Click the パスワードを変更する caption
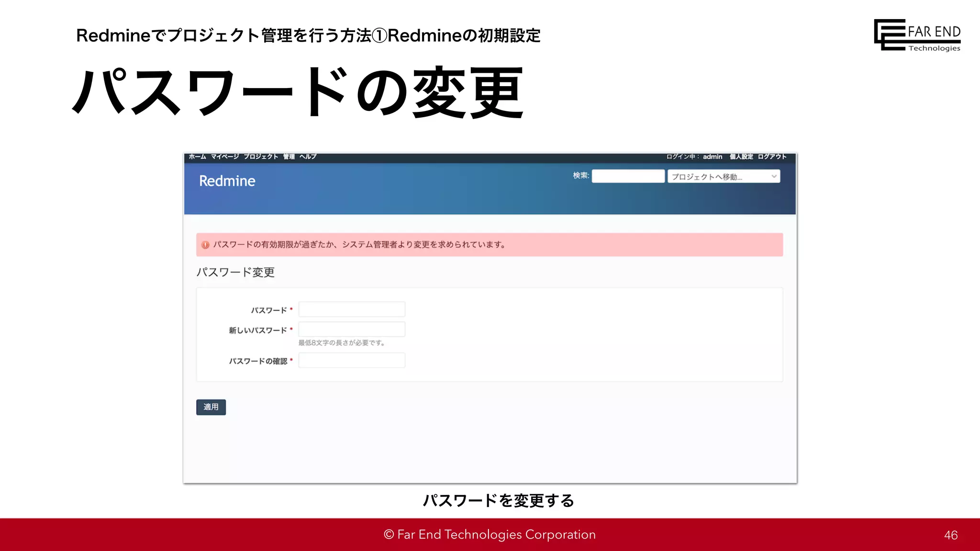Screen dimensions: 980x551 point(499,500)
